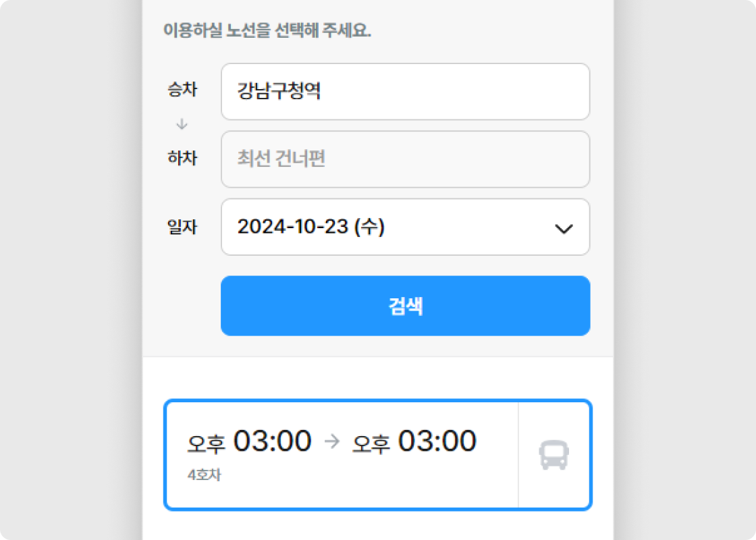Click the 최선 건너편 placeholder text
This screenshot has width=756, height=540.
point(281,158)
